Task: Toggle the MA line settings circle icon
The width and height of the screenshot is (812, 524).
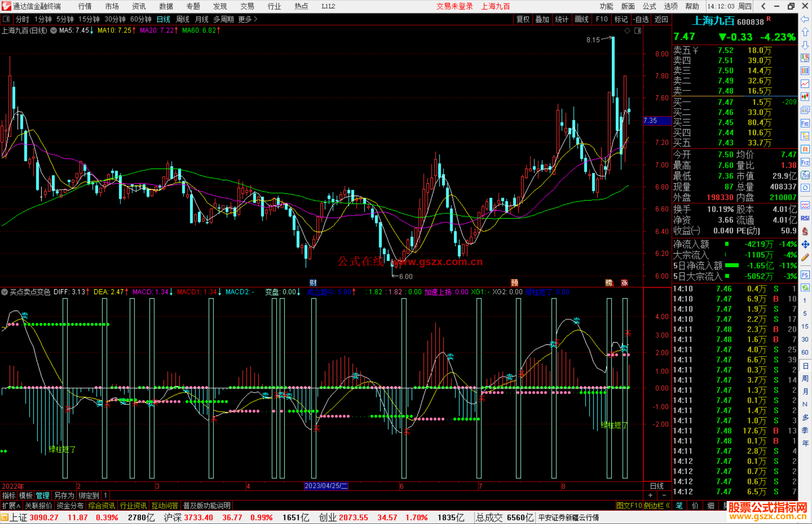Action: (54, 30)
